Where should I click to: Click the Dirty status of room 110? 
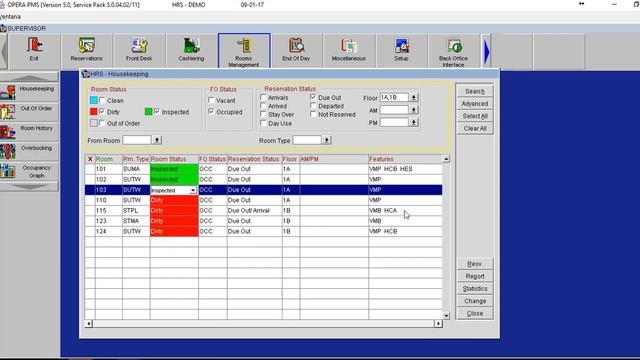pyautogui.click(x=174, y=200)
